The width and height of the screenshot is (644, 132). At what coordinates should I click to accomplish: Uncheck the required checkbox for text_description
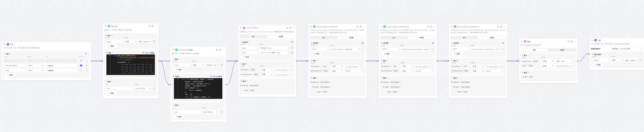[x=81, y=65]
